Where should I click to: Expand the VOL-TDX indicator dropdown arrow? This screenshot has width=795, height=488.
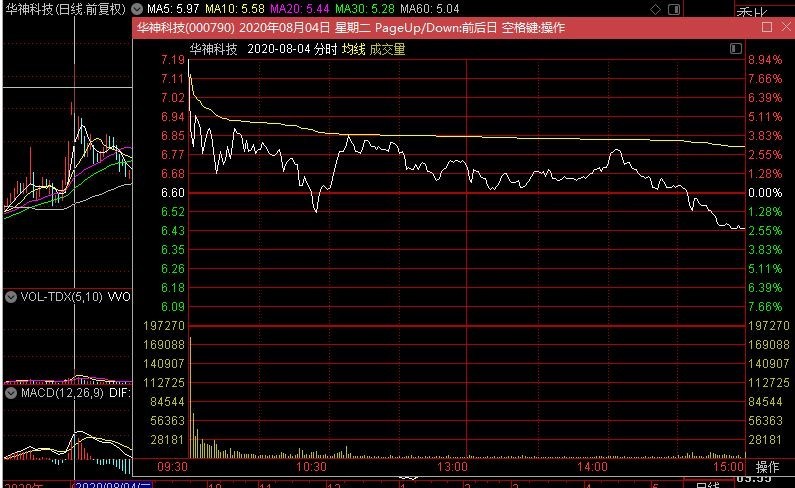[x=11, y=297]
